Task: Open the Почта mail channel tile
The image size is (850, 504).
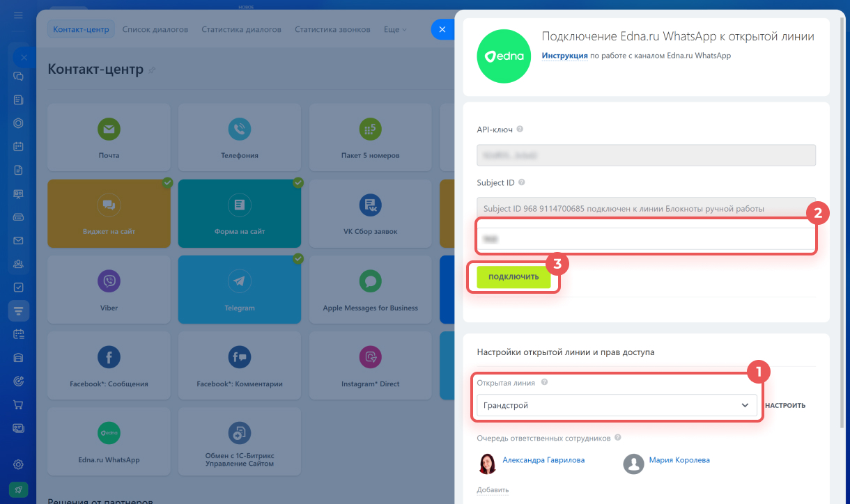Action: tap(109, 137)
